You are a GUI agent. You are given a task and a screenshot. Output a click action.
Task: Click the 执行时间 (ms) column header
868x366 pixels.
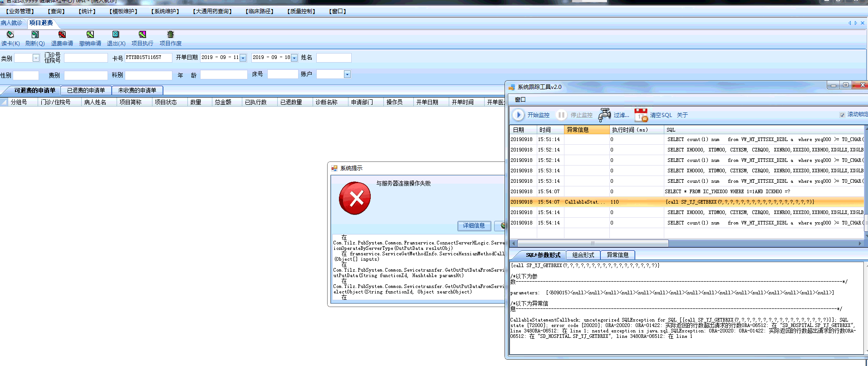pos(636,130)
